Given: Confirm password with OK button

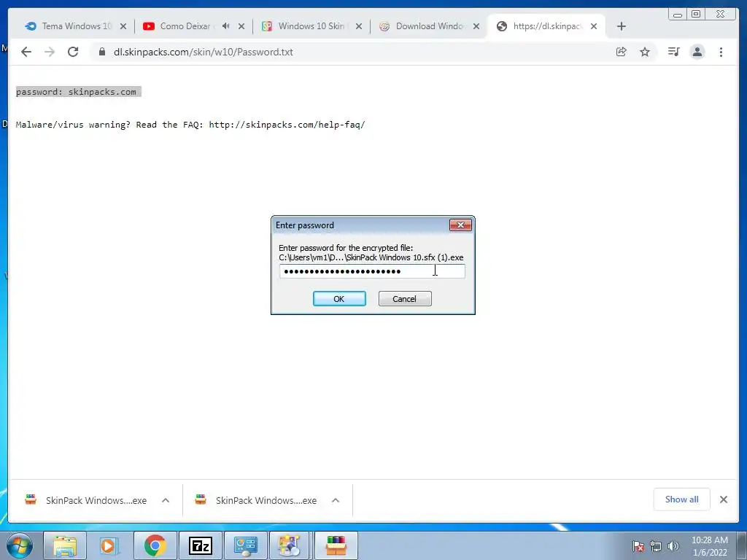Looking at the screenshot, I should (x=339, y=298).
